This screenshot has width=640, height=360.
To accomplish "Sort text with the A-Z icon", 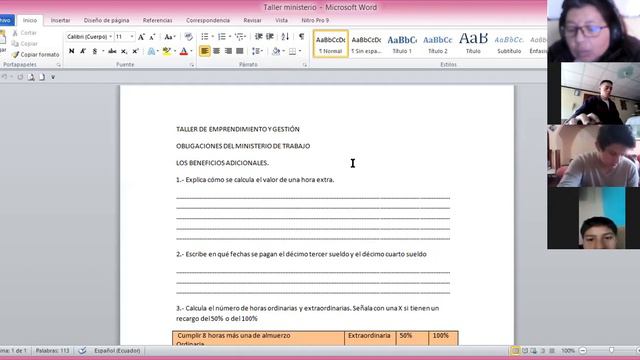I will pos(285,37).
